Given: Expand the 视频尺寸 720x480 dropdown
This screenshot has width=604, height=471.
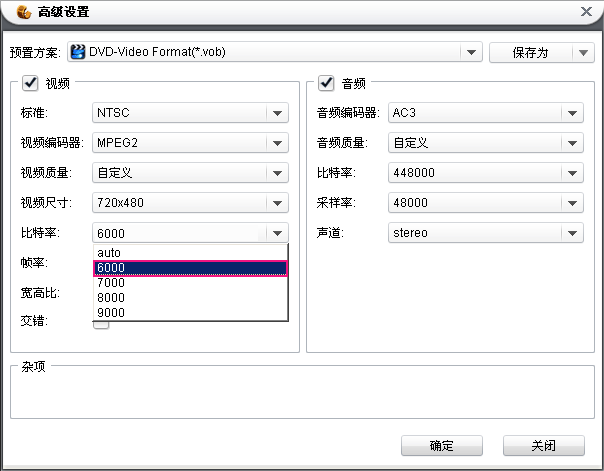Looking at the screenshot, I should point(277,203).
